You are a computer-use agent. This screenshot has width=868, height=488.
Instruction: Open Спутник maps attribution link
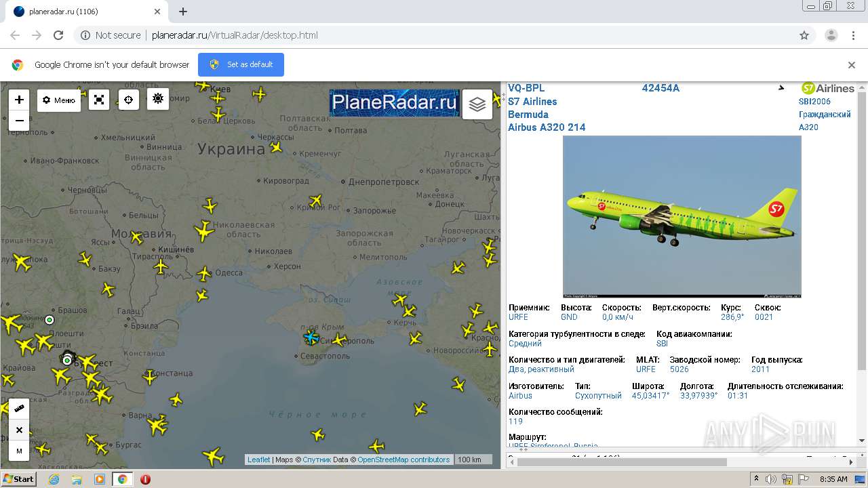pos(317,460)
